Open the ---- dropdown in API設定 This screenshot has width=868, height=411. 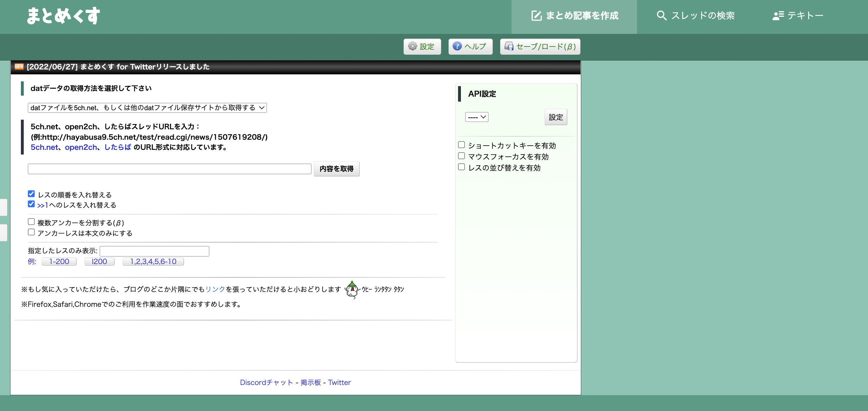tap(476, 117)
